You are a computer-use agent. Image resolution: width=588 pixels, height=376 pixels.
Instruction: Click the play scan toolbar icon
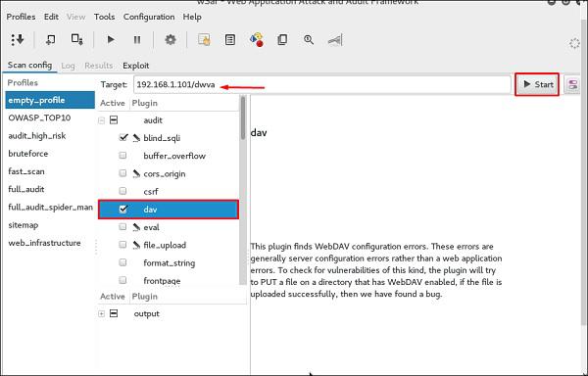click(x=111, y=40)
